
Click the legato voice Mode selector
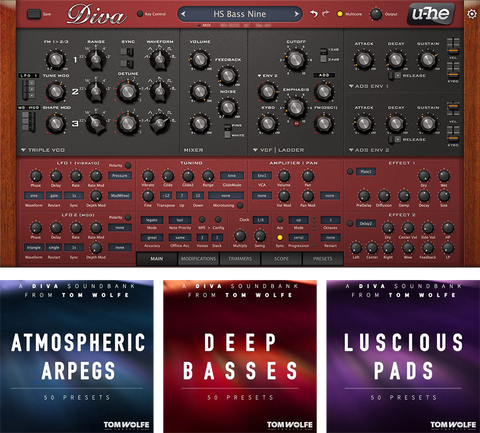pos(152,220)
